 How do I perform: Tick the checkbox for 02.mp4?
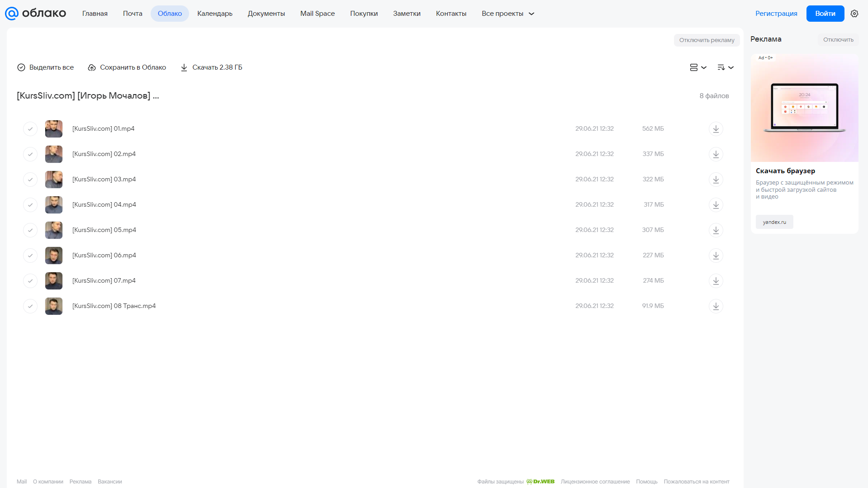pos(30,154)
